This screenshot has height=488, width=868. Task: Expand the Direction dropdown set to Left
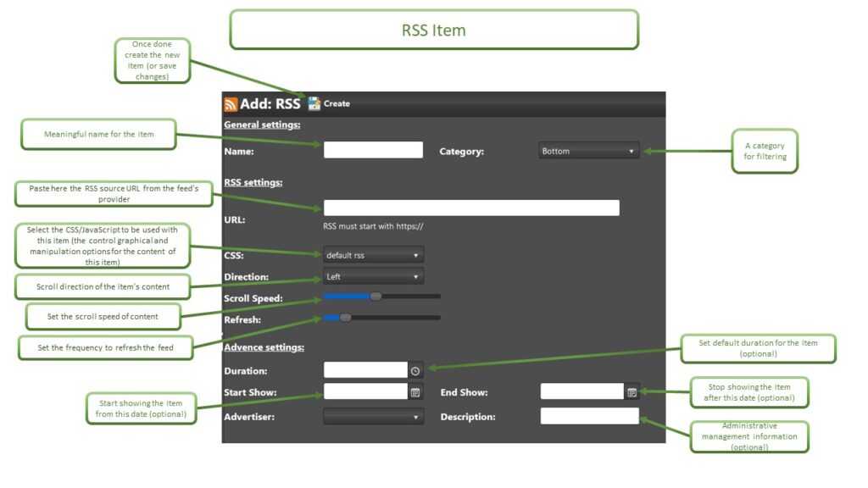373,276
